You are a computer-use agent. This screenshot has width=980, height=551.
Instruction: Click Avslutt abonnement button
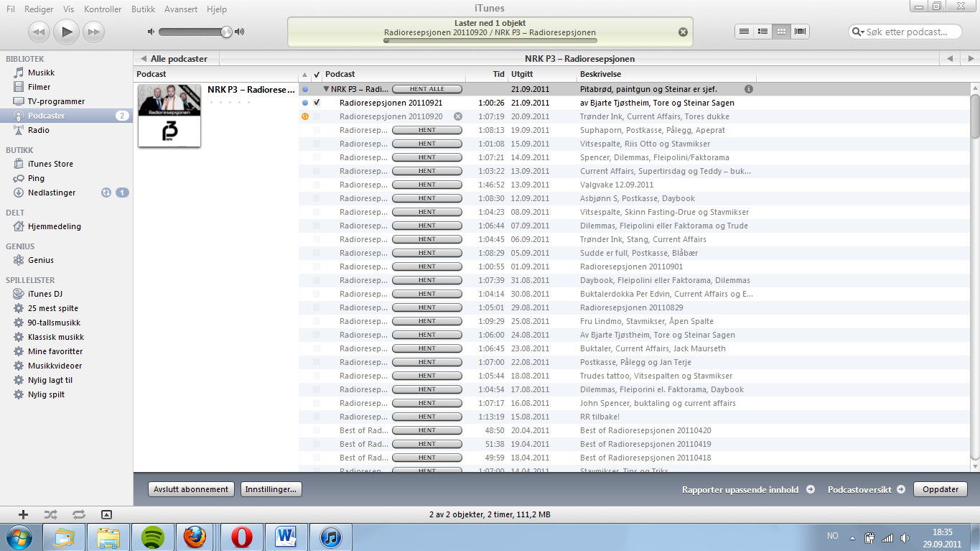click(x=191, y=489)
